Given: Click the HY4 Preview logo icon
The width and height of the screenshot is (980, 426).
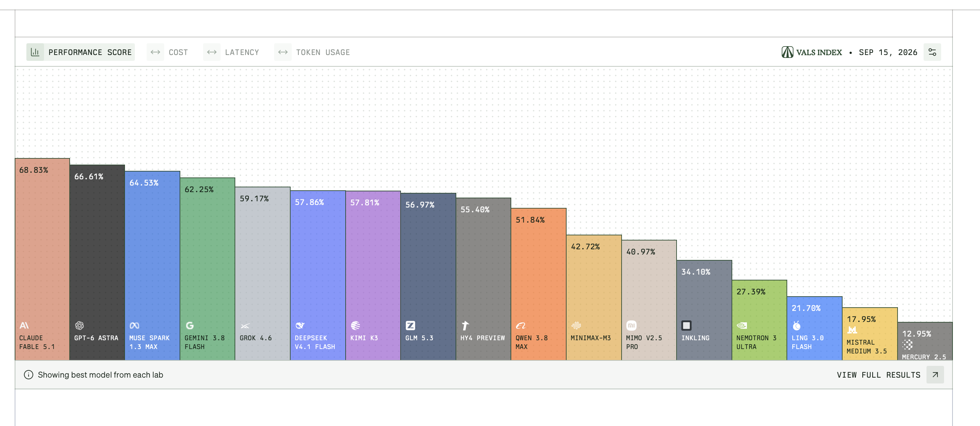Looking at the screenshot, I should (x=465, y=326).
